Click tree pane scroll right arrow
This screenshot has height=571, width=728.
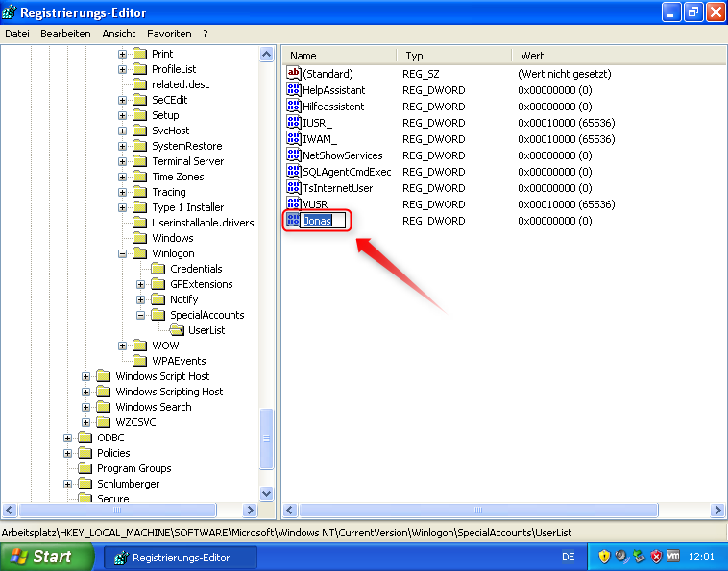(250, 511)
